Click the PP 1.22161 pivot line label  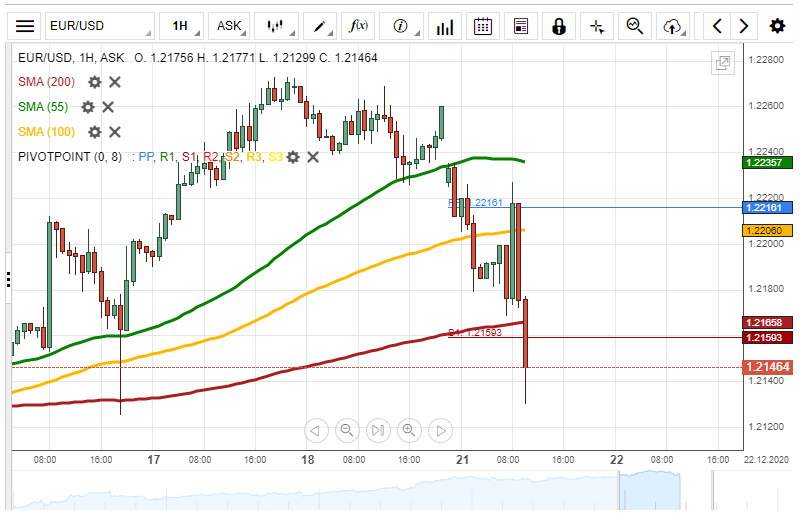pyautogui.click(x=476, y=203)
